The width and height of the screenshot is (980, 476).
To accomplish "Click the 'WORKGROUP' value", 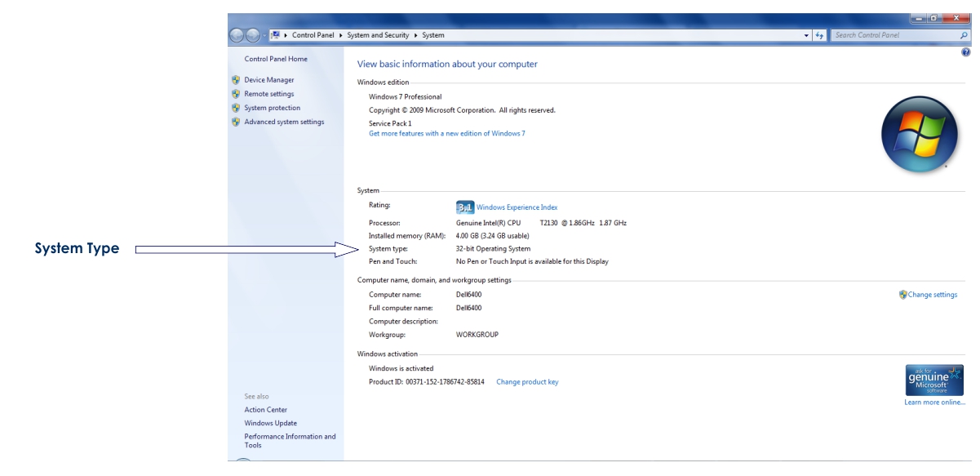I will coord(477,335).
